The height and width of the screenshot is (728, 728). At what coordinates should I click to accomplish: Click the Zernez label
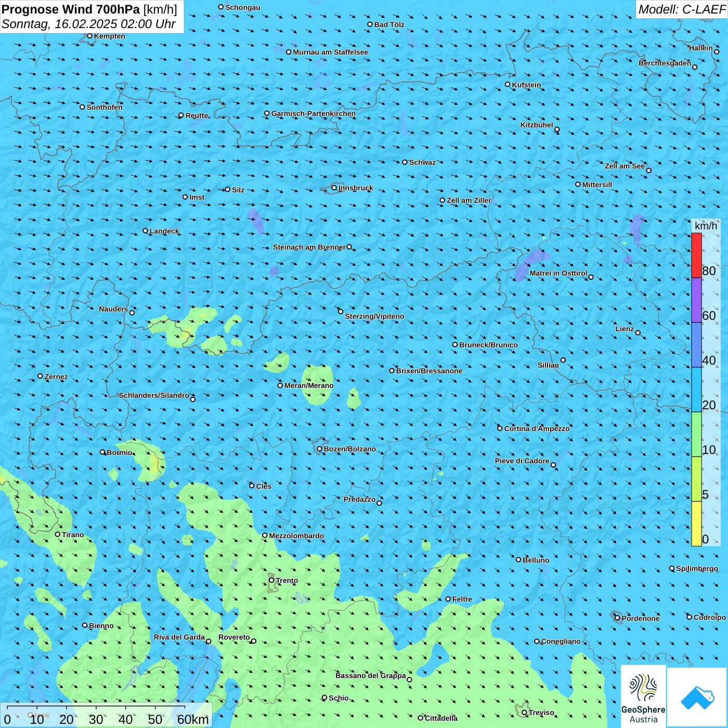point(56,376)
